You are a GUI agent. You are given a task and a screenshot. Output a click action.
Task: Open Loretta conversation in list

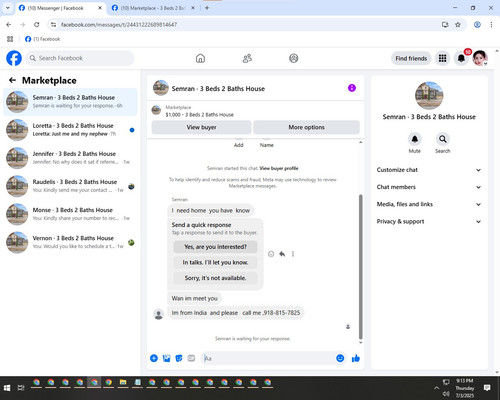click(70, 130)
